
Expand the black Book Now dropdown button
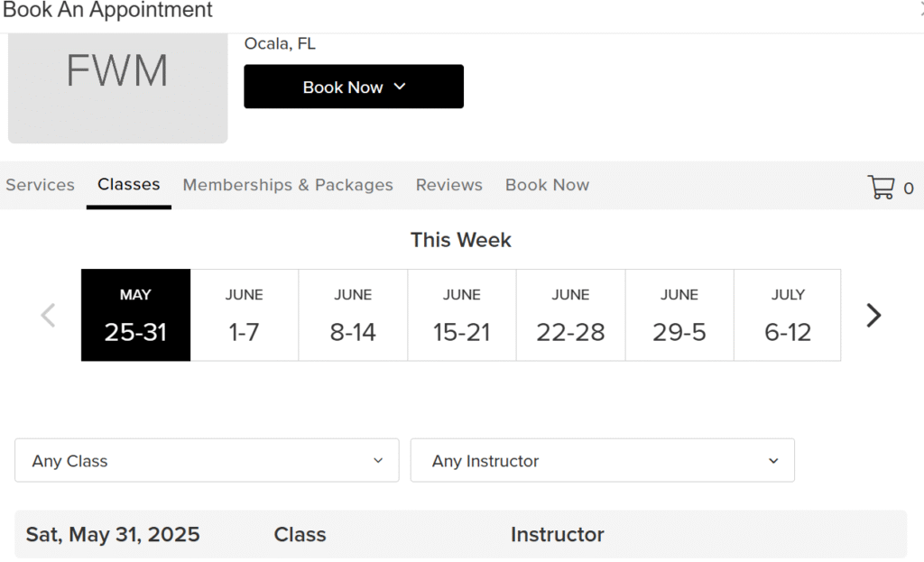point(354,87)
